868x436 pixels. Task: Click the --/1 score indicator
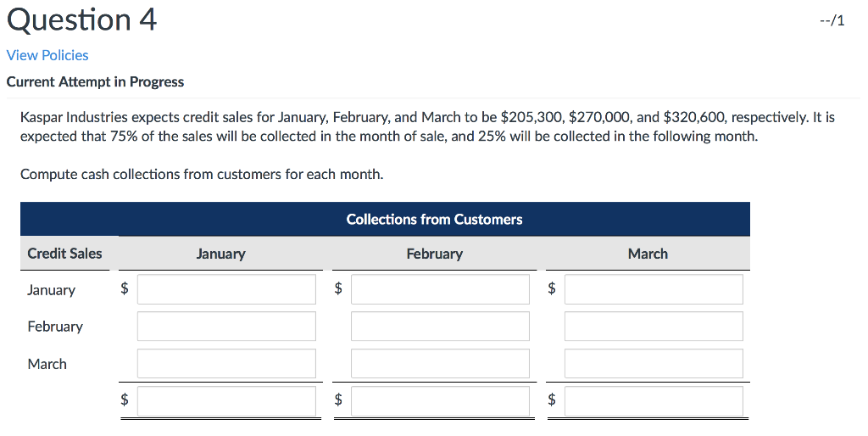[832, 20]
